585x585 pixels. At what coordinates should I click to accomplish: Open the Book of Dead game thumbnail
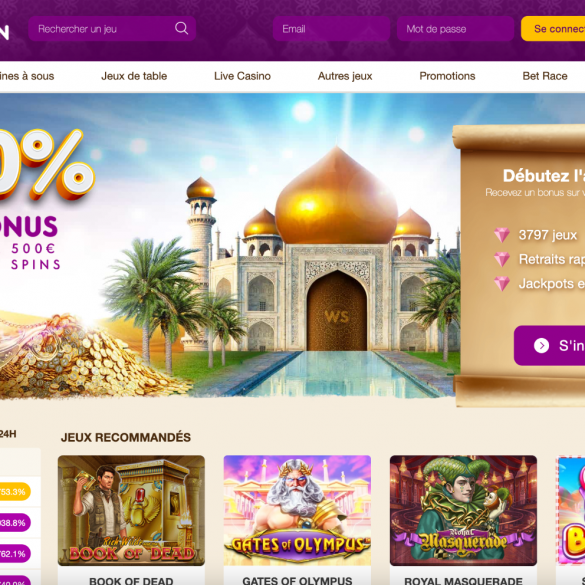click(131, 510)
